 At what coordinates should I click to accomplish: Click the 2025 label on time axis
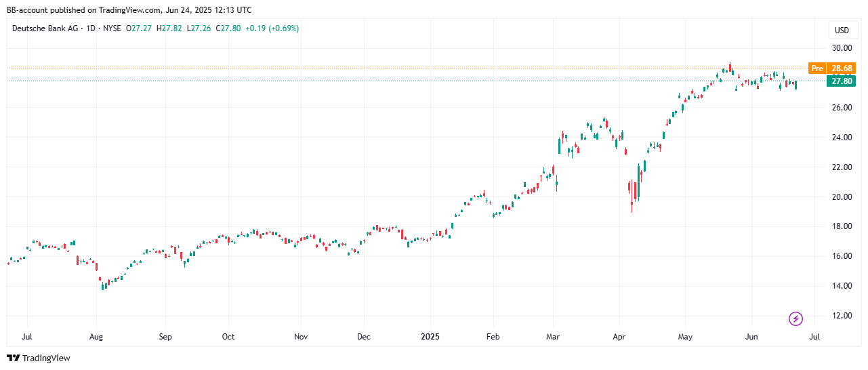(x=430, y=337)
